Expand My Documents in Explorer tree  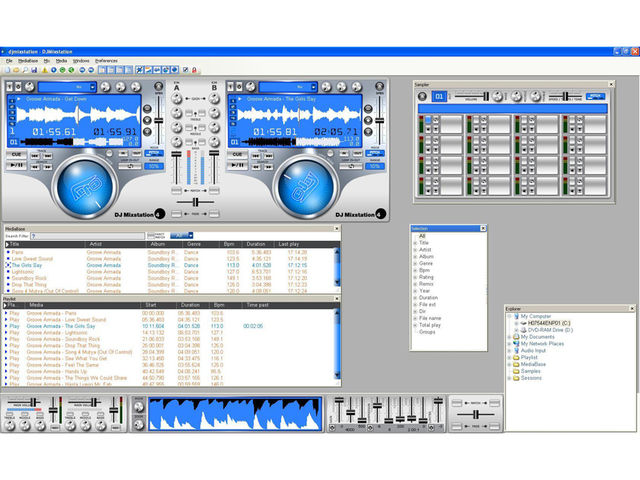coord(509,337)
